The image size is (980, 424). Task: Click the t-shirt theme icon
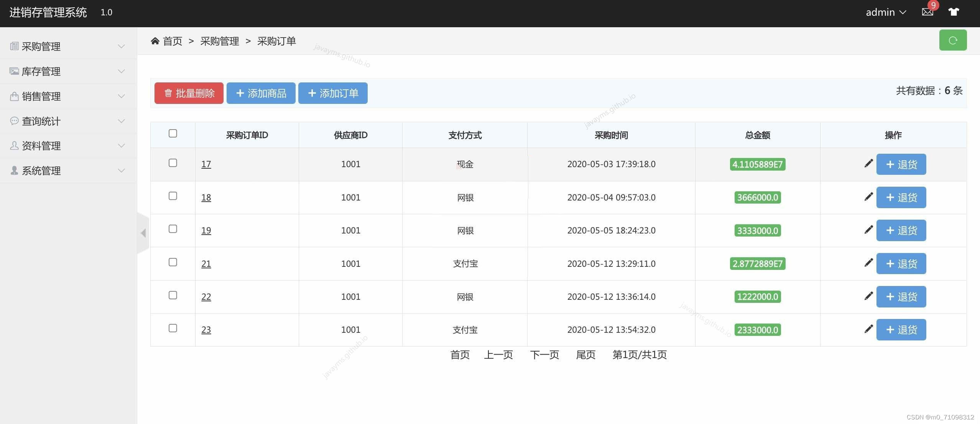click(x=954, y=12)
